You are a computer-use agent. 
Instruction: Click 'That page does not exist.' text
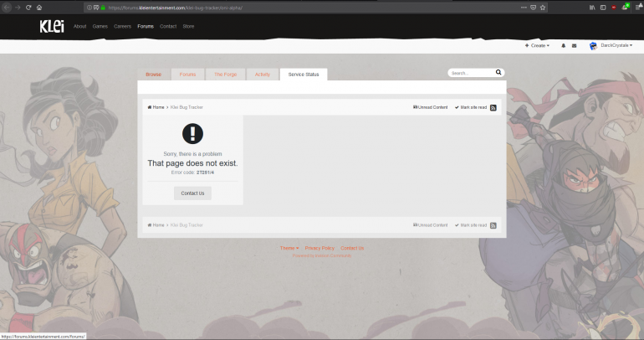click(x=192, y=163)
